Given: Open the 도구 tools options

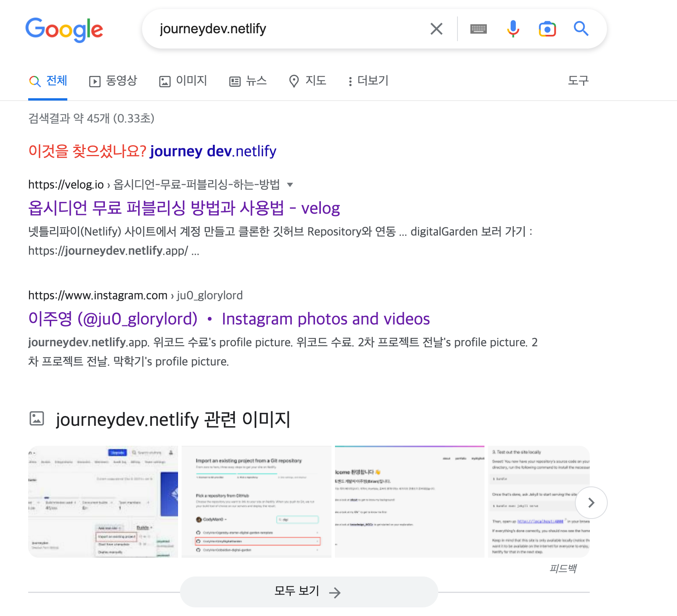Looking at the screenshot, I should (578, 81).
